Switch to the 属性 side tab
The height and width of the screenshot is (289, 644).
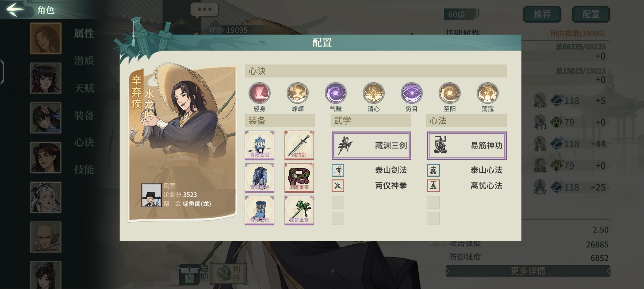point(84,34)
